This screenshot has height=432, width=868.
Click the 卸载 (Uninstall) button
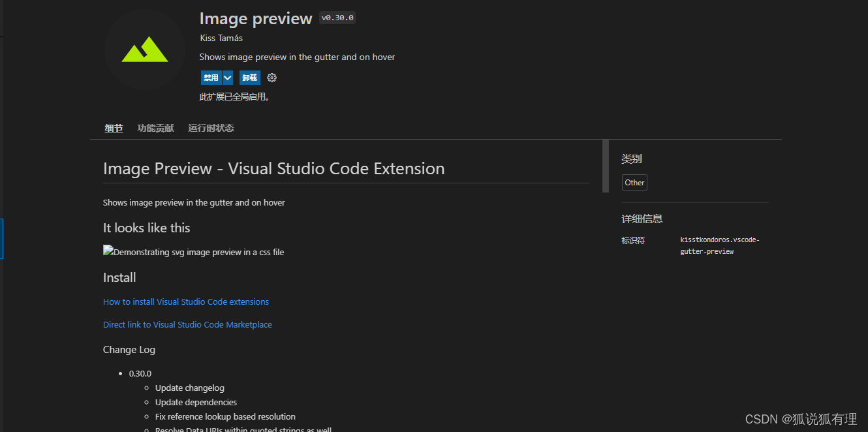coord(249,78)
